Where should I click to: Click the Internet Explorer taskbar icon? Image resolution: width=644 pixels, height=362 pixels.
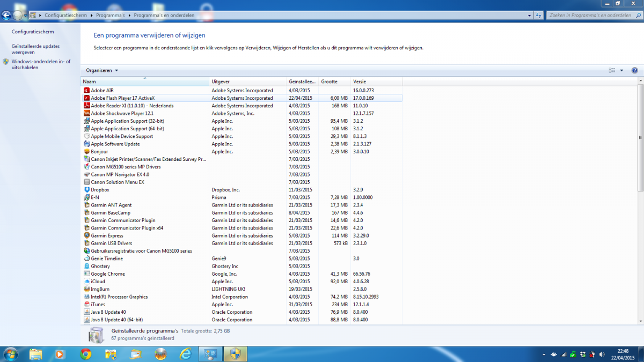pos(185,354)
